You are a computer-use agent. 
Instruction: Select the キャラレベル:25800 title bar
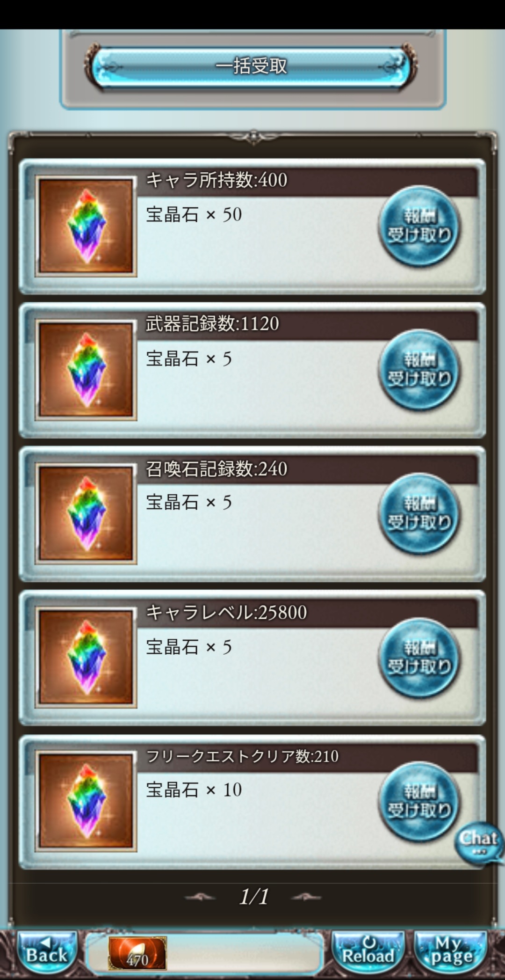point(307,613)
